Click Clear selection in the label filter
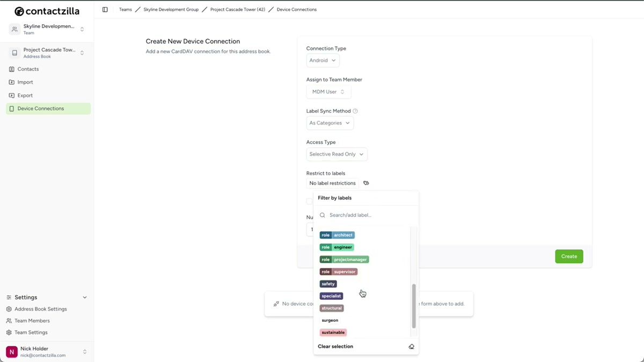644x362 pixels. [335, 346]
